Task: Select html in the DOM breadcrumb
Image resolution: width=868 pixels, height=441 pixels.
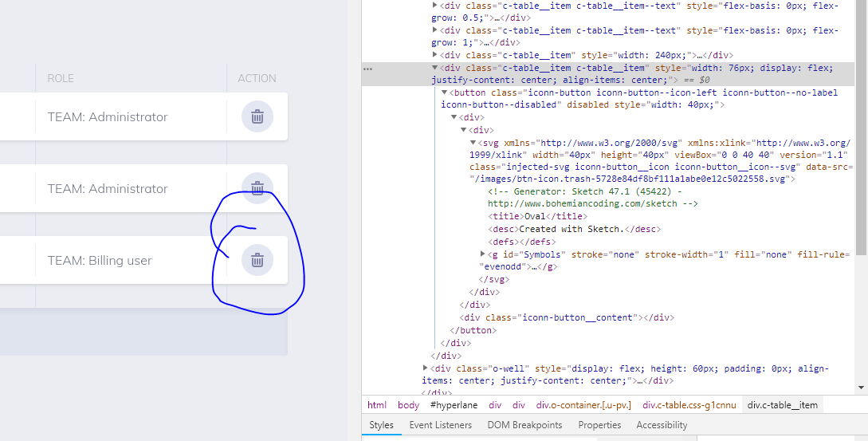Action: [377, 405]
